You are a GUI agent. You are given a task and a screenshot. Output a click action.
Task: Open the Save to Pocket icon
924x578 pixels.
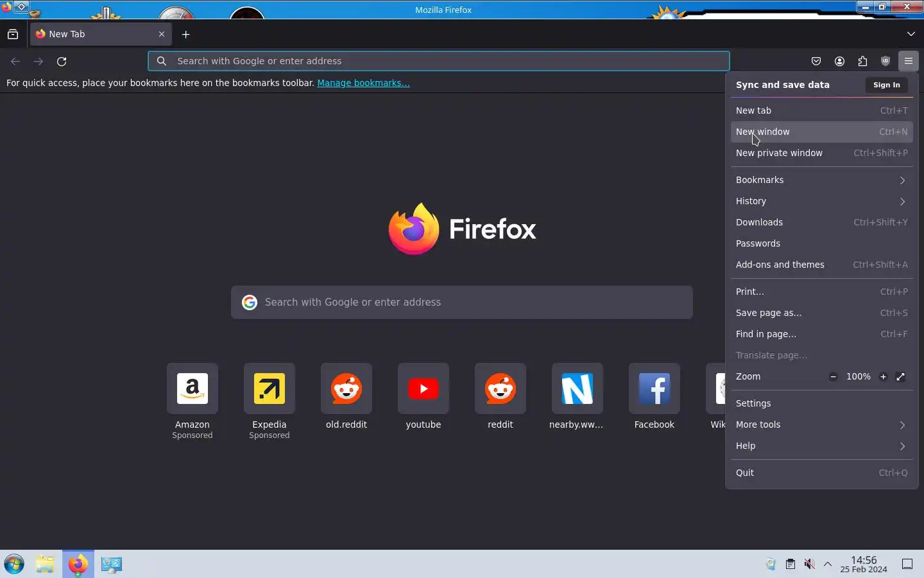pyautogui.click(x=816, y=61)
